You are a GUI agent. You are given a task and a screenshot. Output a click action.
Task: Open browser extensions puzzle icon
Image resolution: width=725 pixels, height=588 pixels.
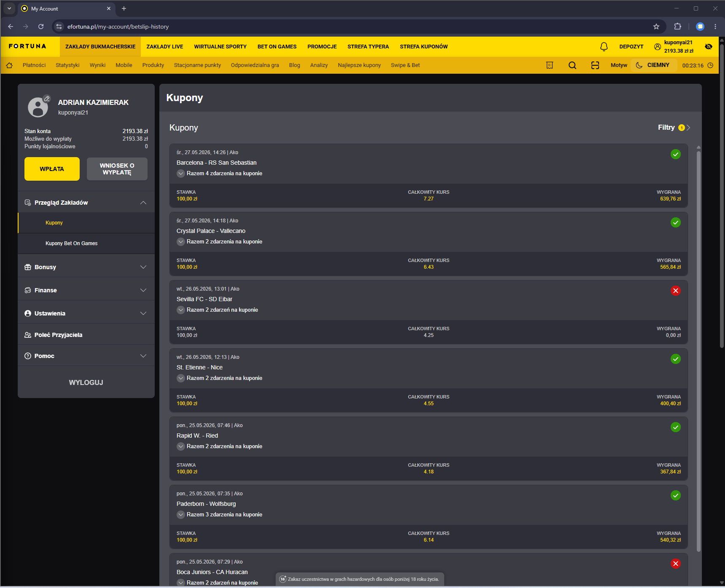[x=677, y=27]
